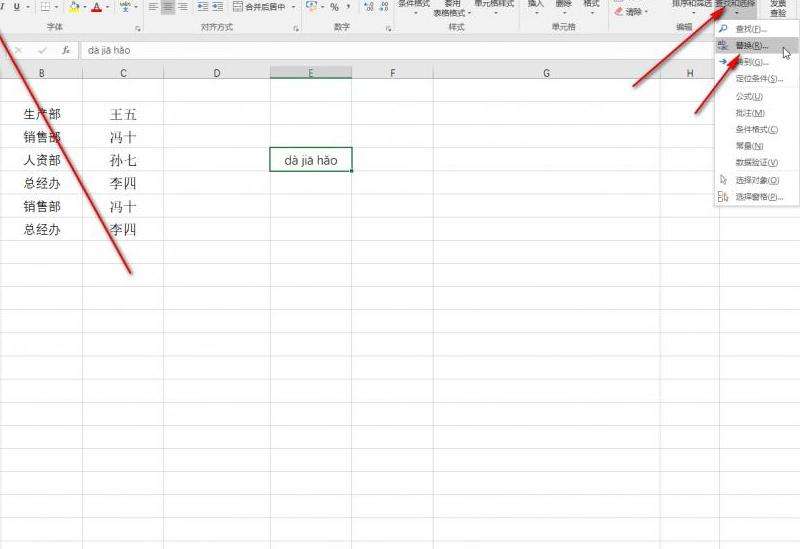Open the cell borders tool
The height and width of the screenshot is (549, 800).
(x=44, y=7)
